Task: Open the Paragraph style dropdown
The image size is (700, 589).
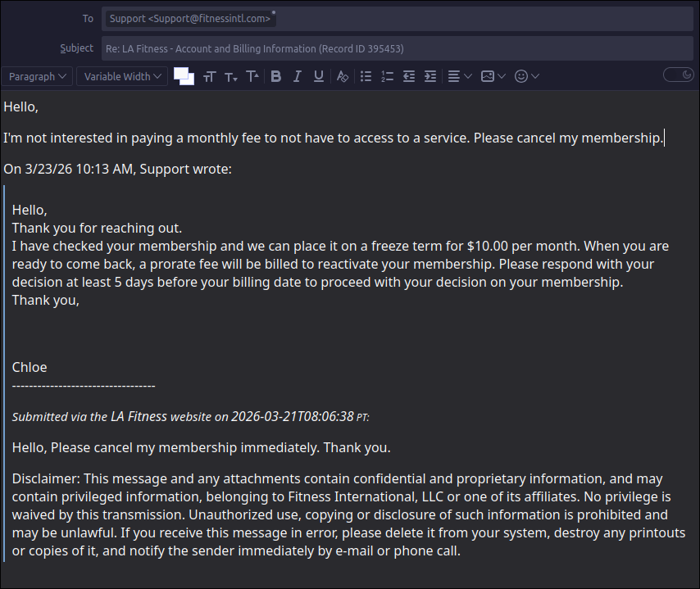Action: (38, 76)
